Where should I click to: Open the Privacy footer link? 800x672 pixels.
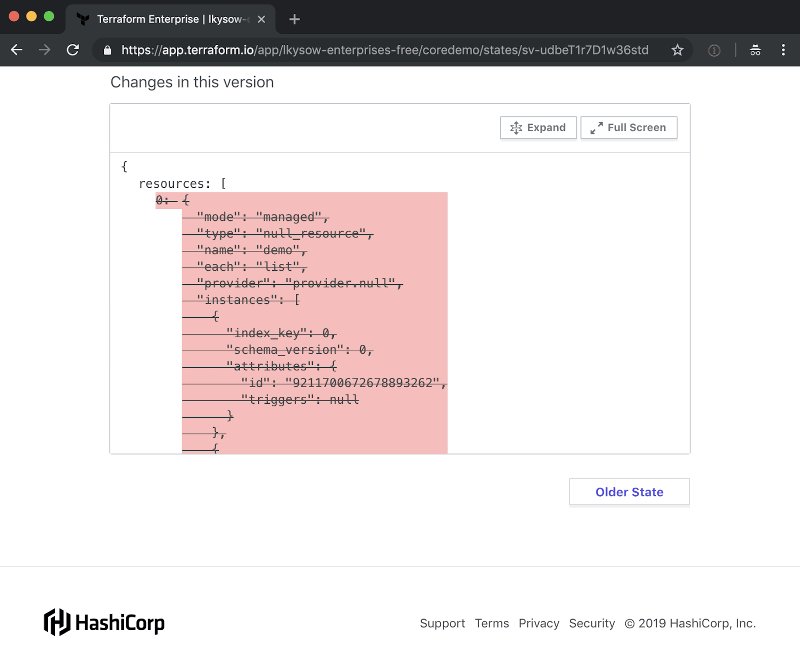point(538,624)
